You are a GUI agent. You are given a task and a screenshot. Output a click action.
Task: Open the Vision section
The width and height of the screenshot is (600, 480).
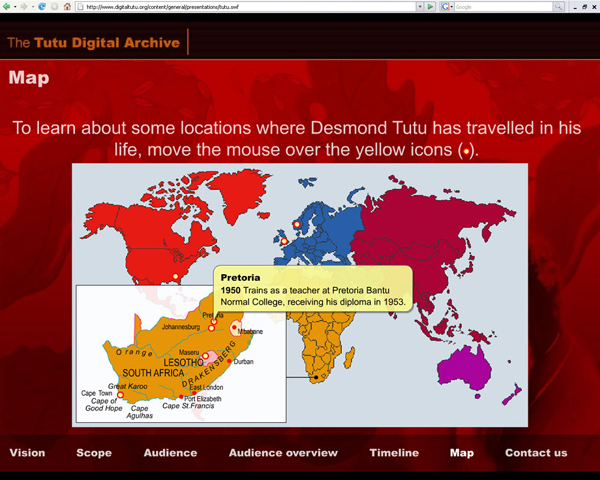click(27, 453)
